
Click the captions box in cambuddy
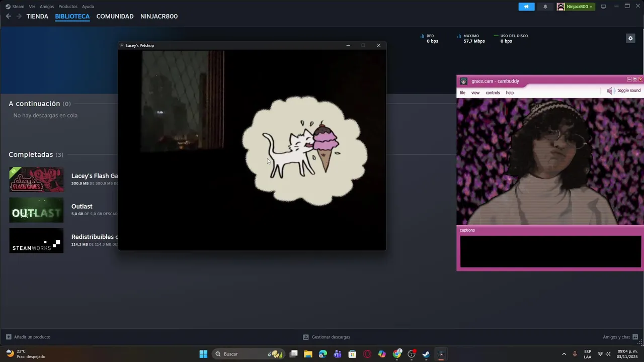(551, 251)
